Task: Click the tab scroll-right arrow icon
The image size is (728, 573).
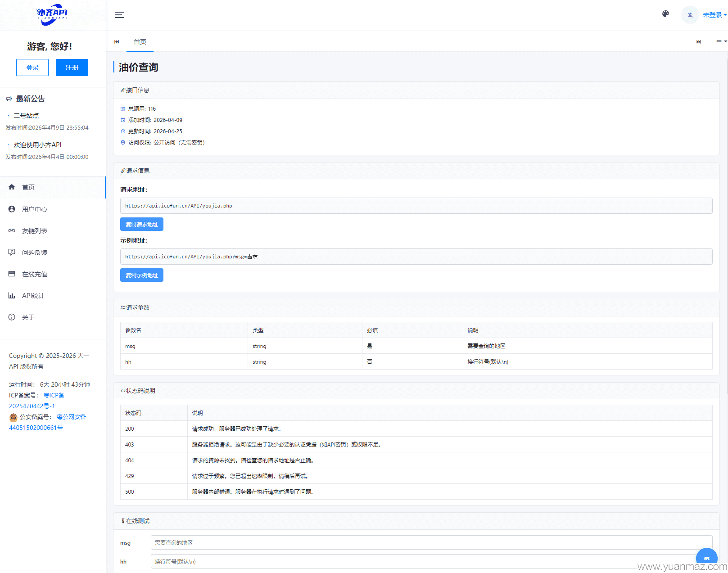Action: 699,41
